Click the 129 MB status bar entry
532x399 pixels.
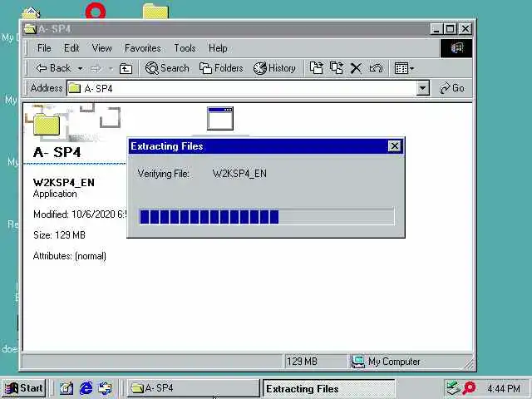click(302, 362)
